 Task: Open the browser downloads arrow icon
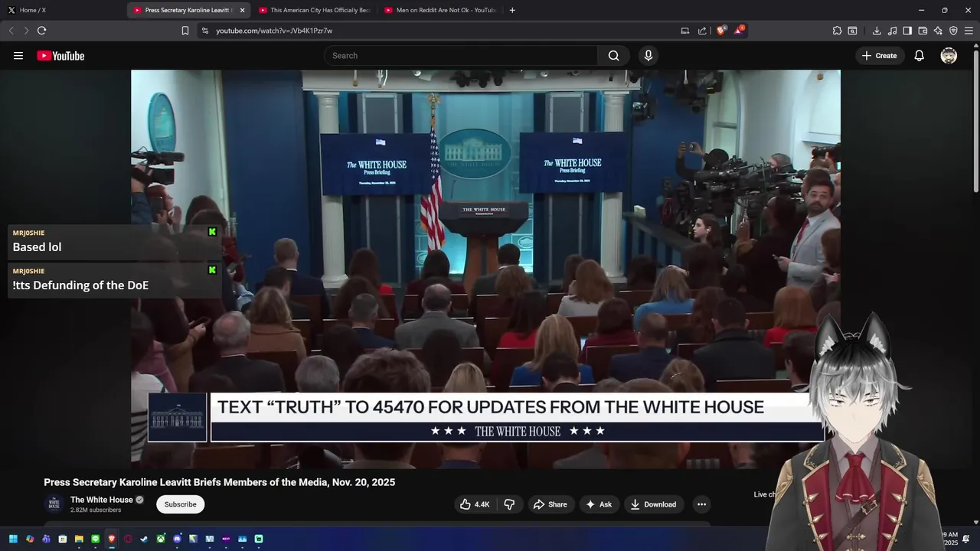(x=877, y=31)
